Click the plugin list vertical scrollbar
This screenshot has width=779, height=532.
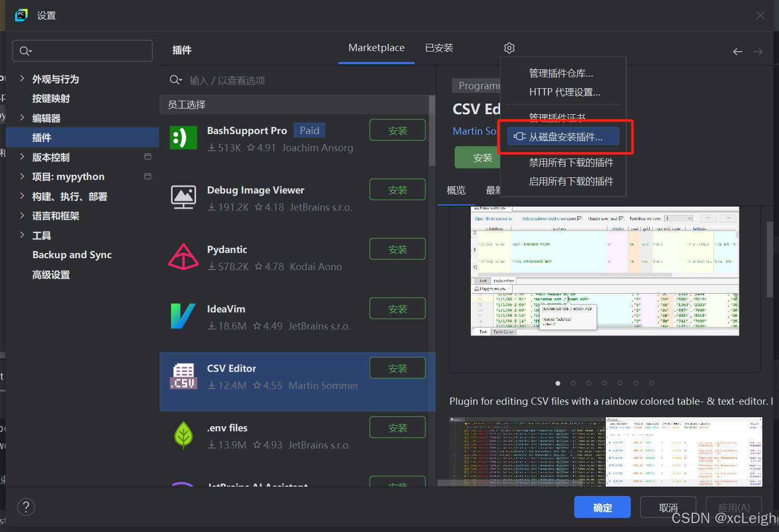(432, 130)
